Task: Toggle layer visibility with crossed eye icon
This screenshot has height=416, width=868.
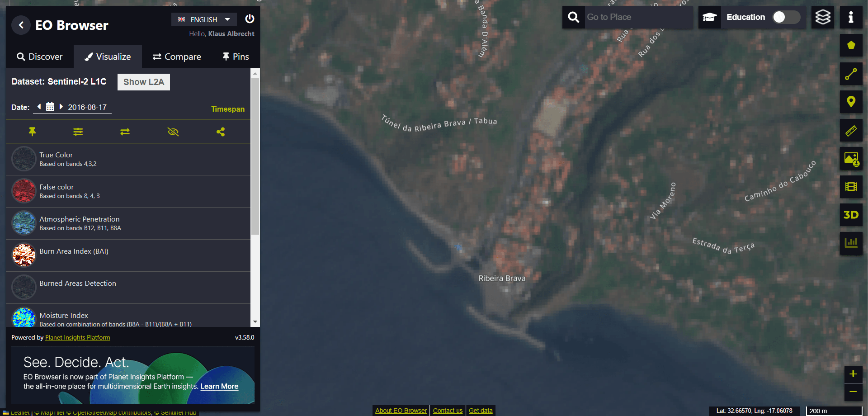Action: click(x=173, y=132)
